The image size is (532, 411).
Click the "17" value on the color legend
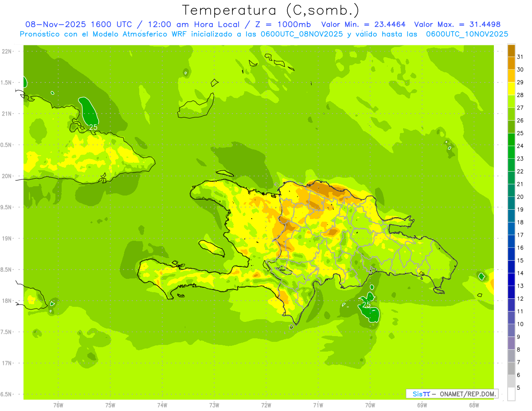pyautogui.click(x=520, y=235)
